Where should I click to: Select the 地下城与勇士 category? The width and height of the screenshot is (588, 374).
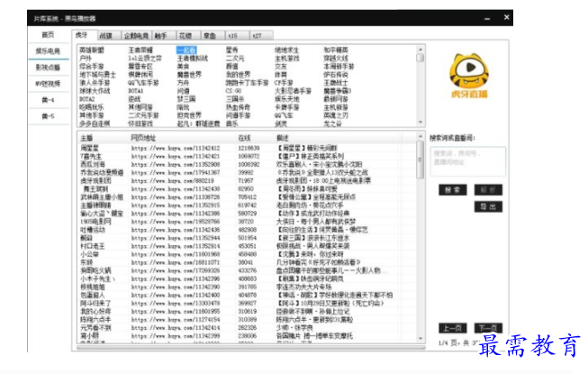(98, 75)
